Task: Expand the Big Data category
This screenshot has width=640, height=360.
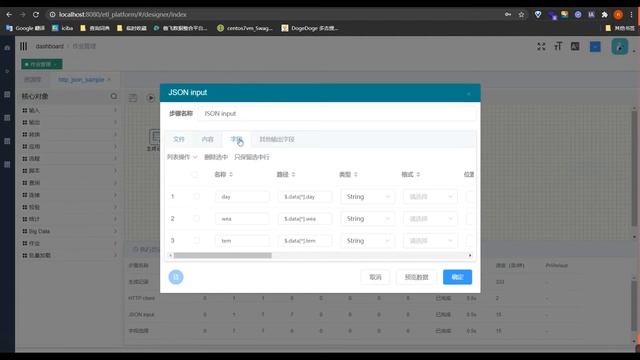Action: [70, 231]
